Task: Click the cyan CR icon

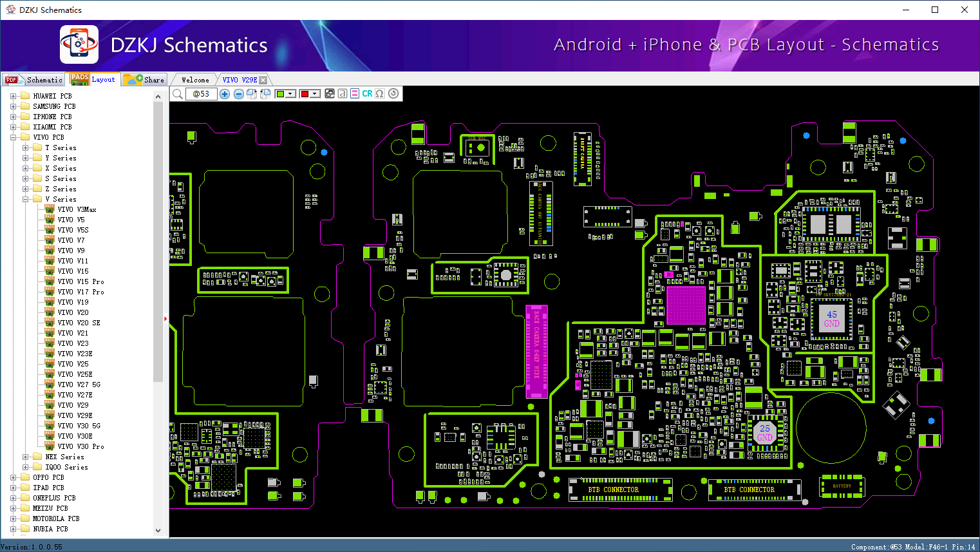Action: click(367, 93)
